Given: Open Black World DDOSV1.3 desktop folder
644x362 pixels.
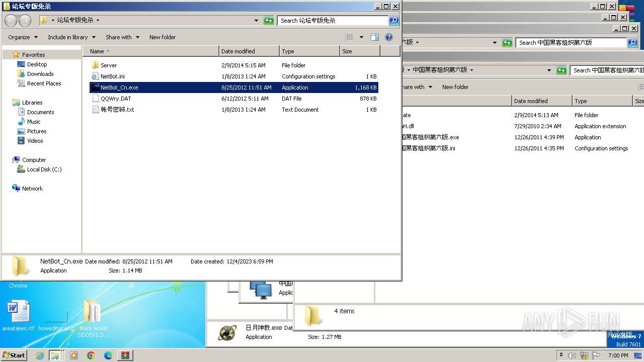Looking at the screenshot, I should 93,319.
